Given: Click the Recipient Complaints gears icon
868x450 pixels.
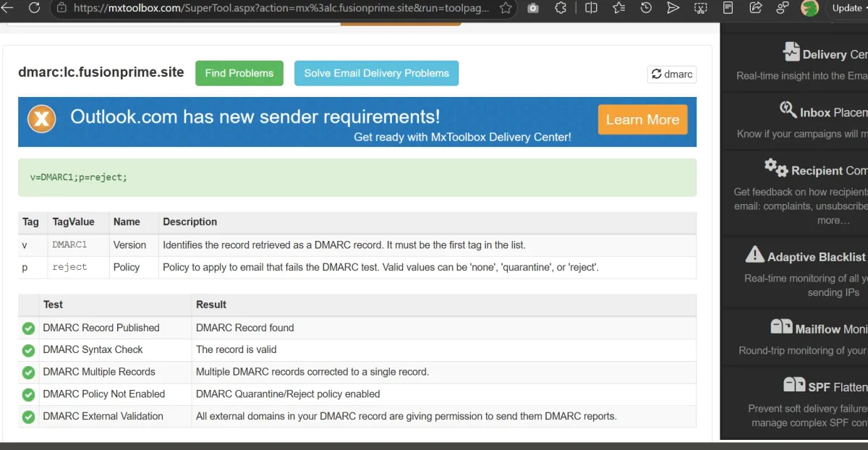Looking at the screenshot, I should [776, 167].
